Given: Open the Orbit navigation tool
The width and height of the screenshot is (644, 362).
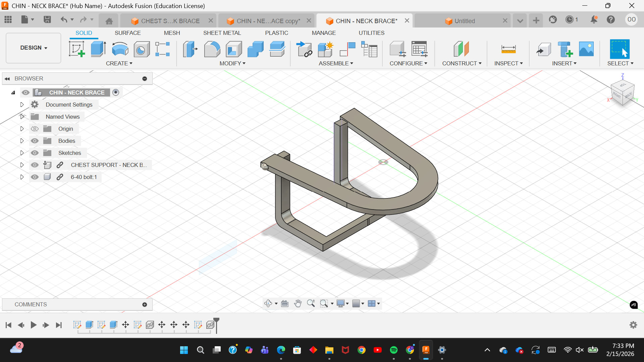Looking at the screenshot, I should (268, 304).
